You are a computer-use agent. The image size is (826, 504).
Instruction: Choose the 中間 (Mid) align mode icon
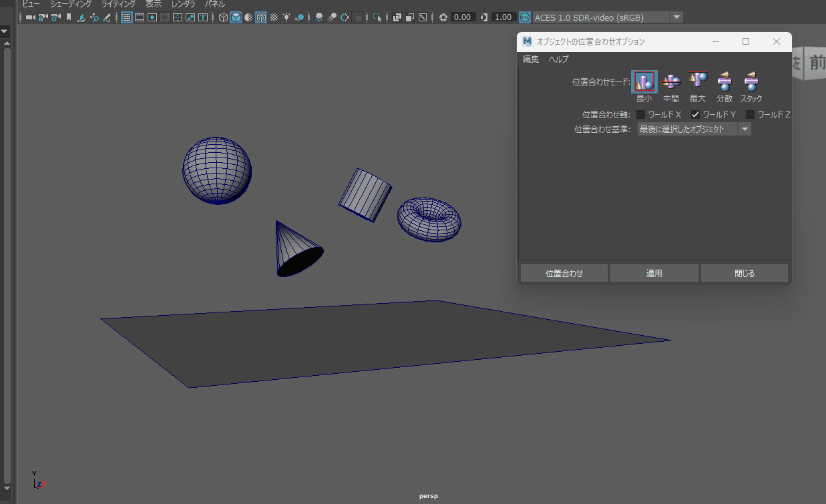[671, 81]
